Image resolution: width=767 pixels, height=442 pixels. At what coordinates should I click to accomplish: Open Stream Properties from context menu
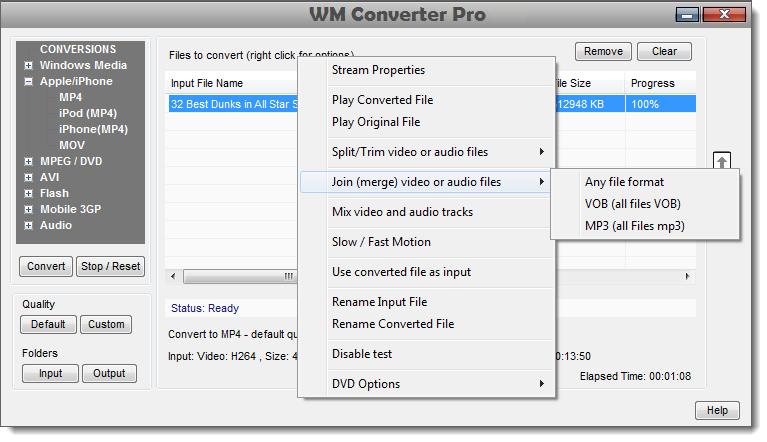[378, 70]
